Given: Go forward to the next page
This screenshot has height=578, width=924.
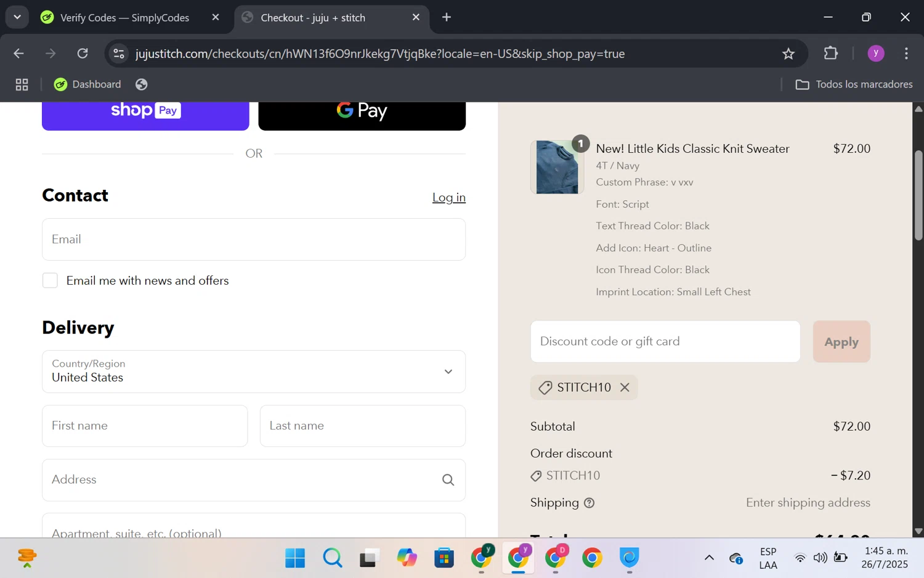Looking at the screenshot, I should click(x=51, y=54).
